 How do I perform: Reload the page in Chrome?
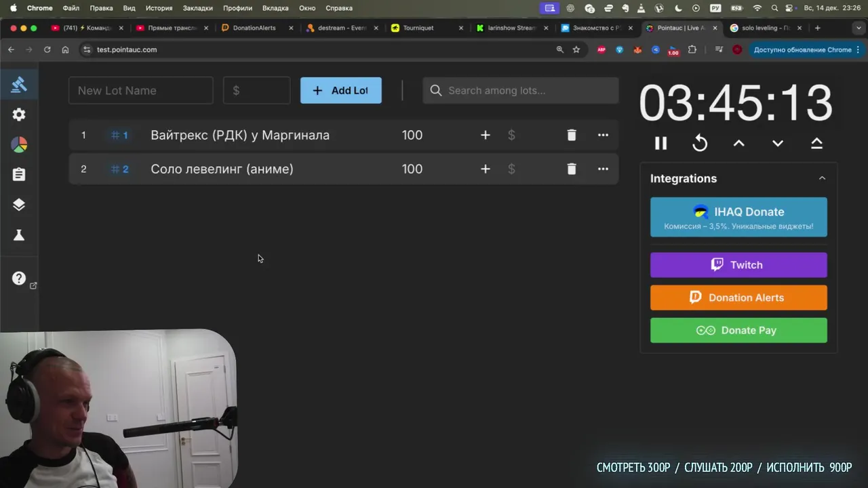click(x=47, y=49)
